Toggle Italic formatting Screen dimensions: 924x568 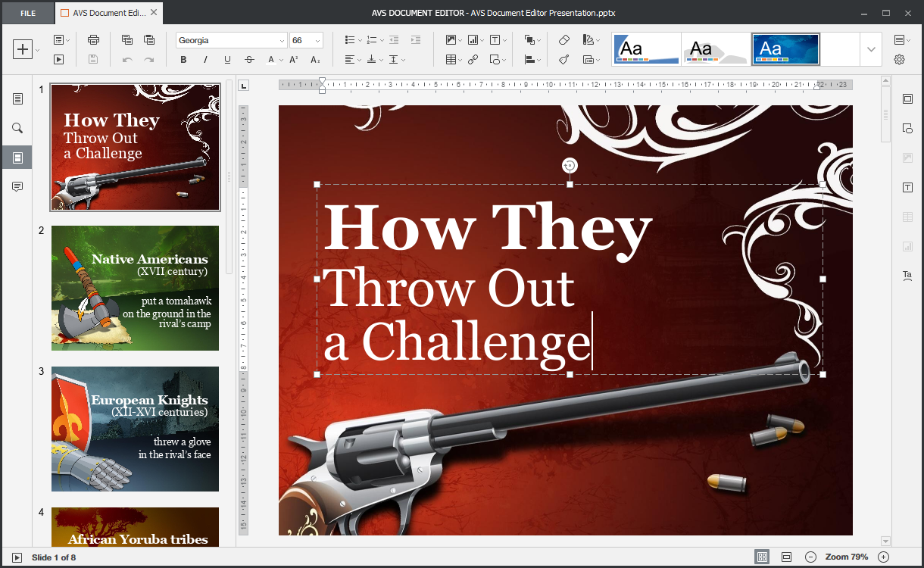(x=205, y=60)
